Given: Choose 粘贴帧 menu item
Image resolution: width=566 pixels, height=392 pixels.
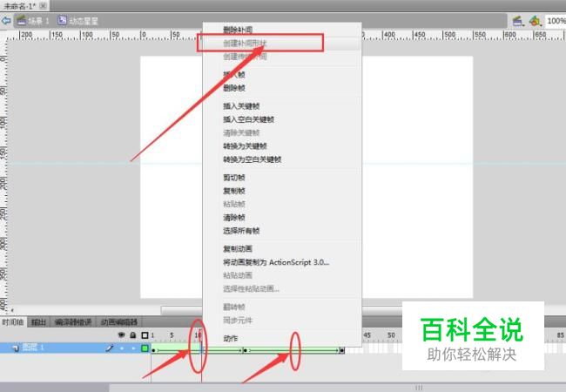Looking at the screenshot, I should tap(234, 205).
